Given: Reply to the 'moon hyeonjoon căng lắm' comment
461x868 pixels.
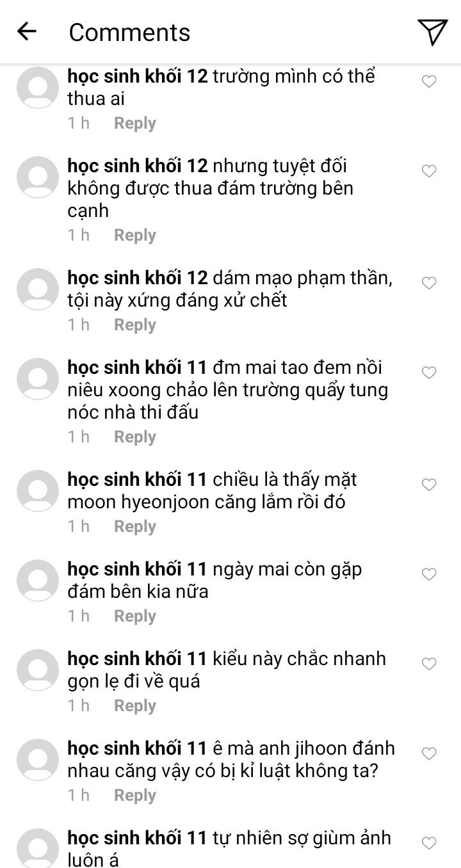Looking at the screenshot, I should tap(135, 526).
